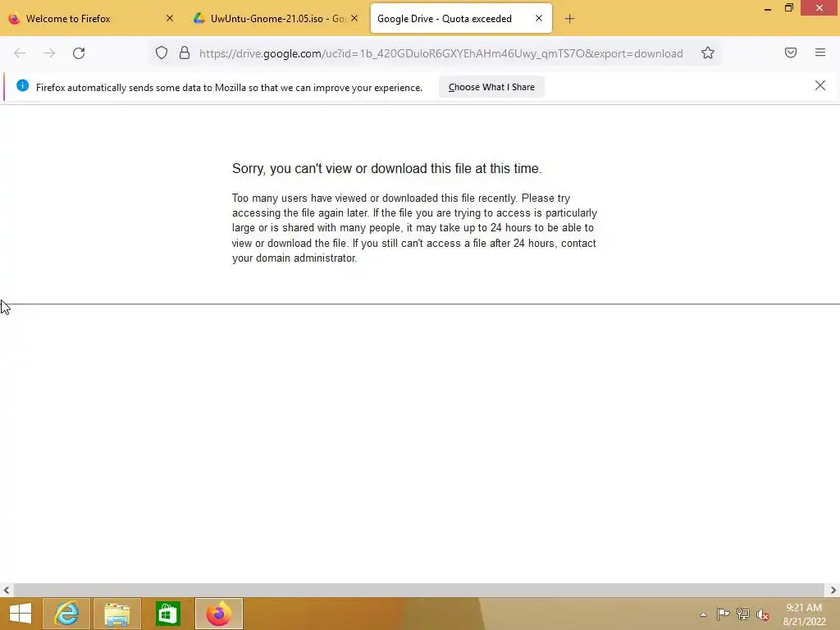Restore down the Firefox window
The height and width of the screenshot is (630, 840).
tap(789, 8)
